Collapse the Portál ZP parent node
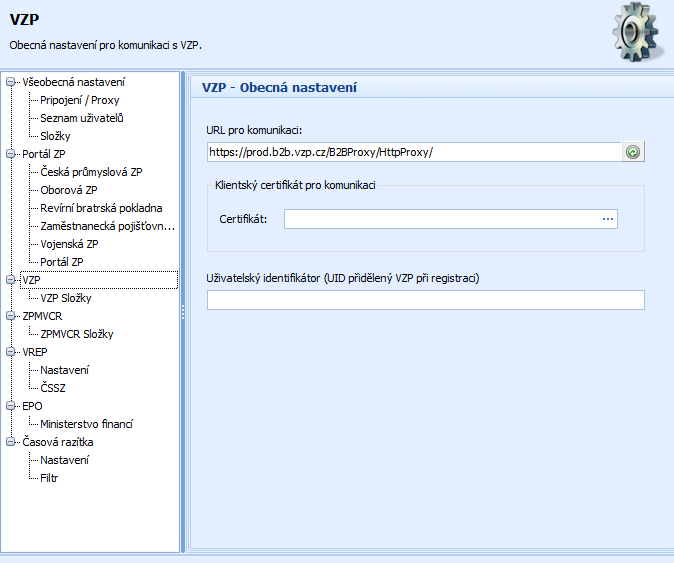This screenshot has width=674, height=563. (x=10, y=154)
